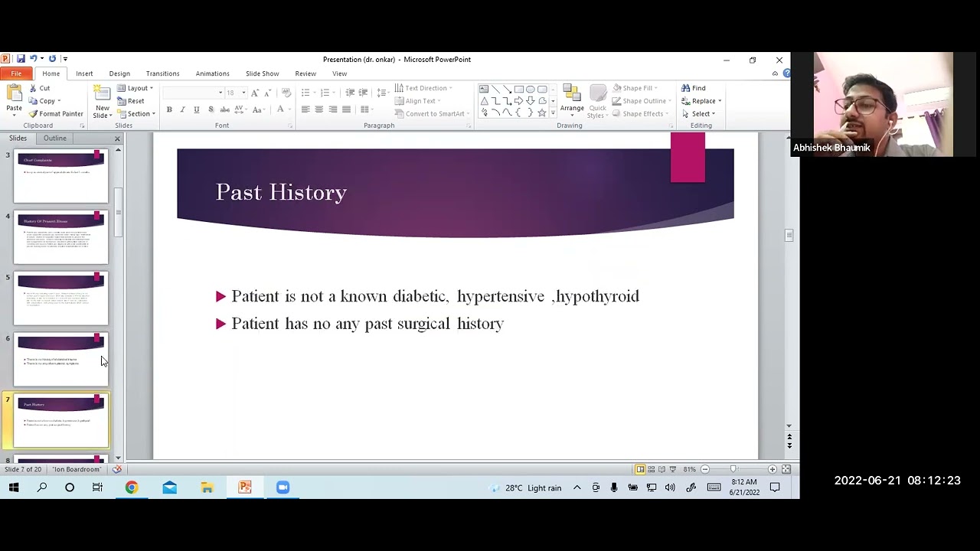Click the Decrease List Level icon

click(x=350, y=93)
